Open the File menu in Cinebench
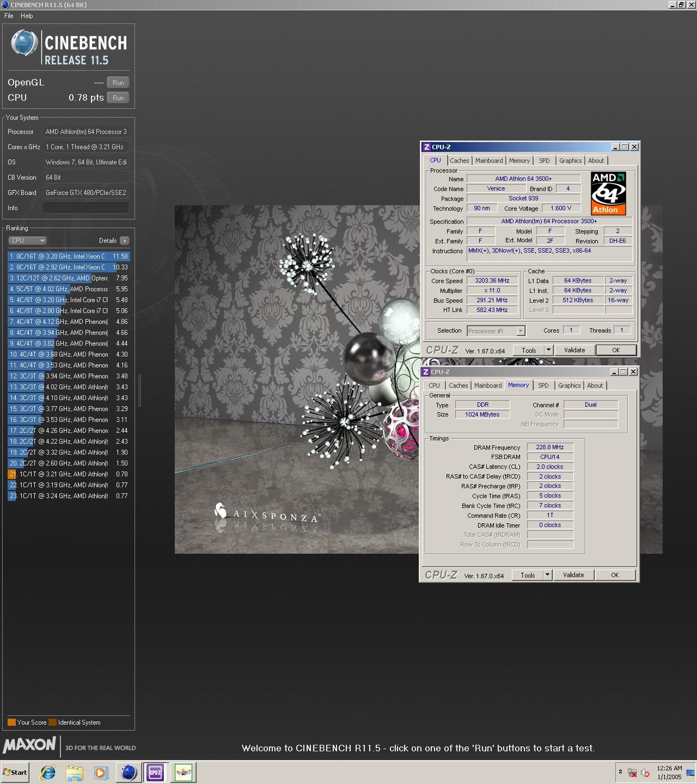 pos(9,16)
